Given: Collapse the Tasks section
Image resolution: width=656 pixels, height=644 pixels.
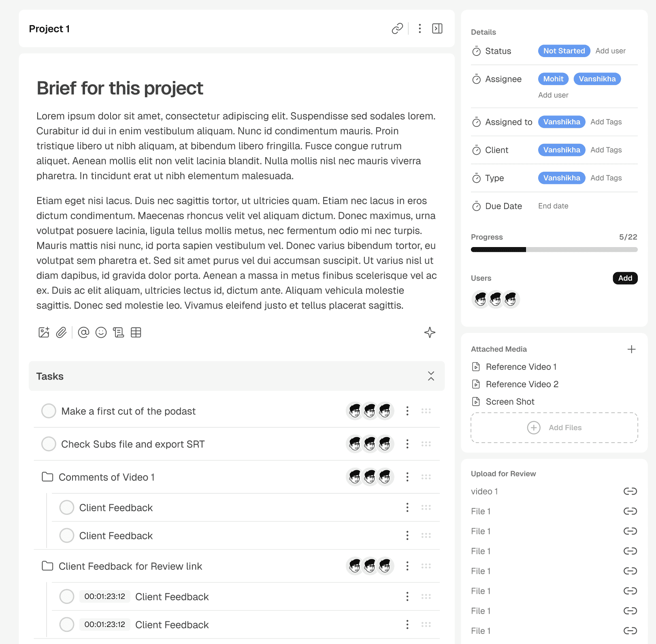Looking at the screenshot, I should coord(431,376).
